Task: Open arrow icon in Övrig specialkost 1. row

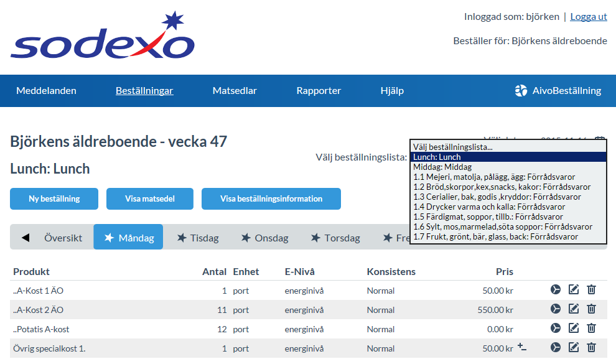Action: coord(556,347)
